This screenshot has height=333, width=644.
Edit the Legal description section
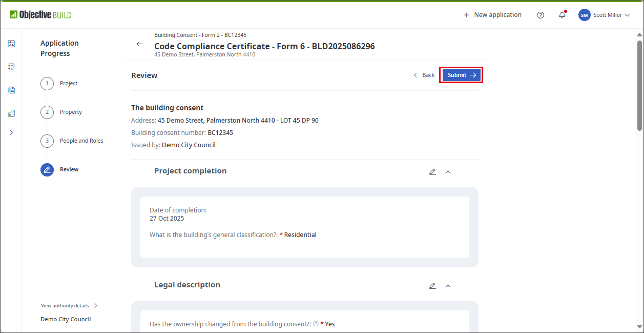[432, 286]
